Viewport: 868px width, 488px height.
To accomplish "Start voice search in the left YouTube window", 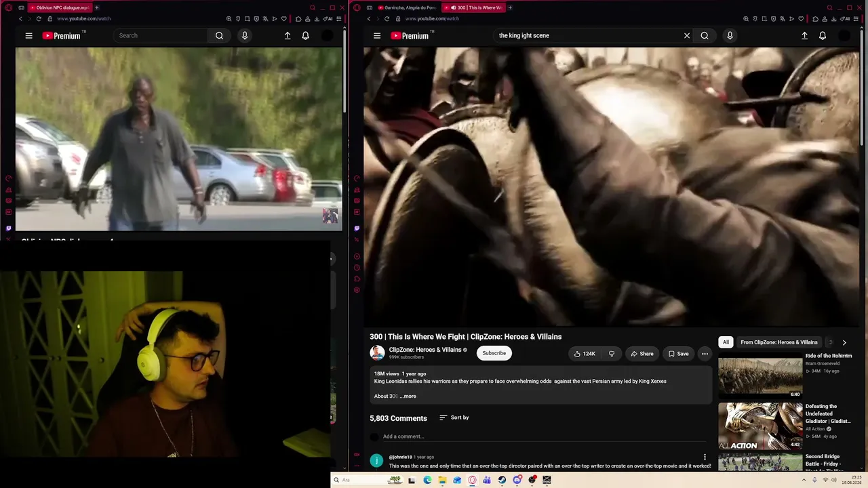I will point(245,36).
